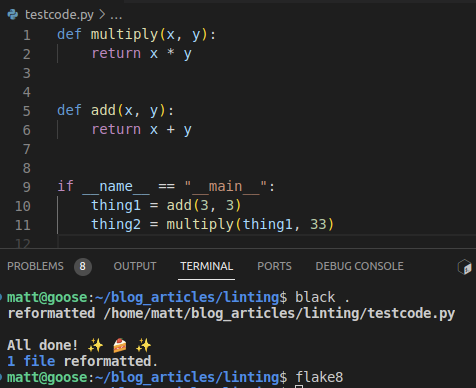The image size is (476, 388).
Task: Click the cake emoji in terminal output
Action: [x=120, y=345]
